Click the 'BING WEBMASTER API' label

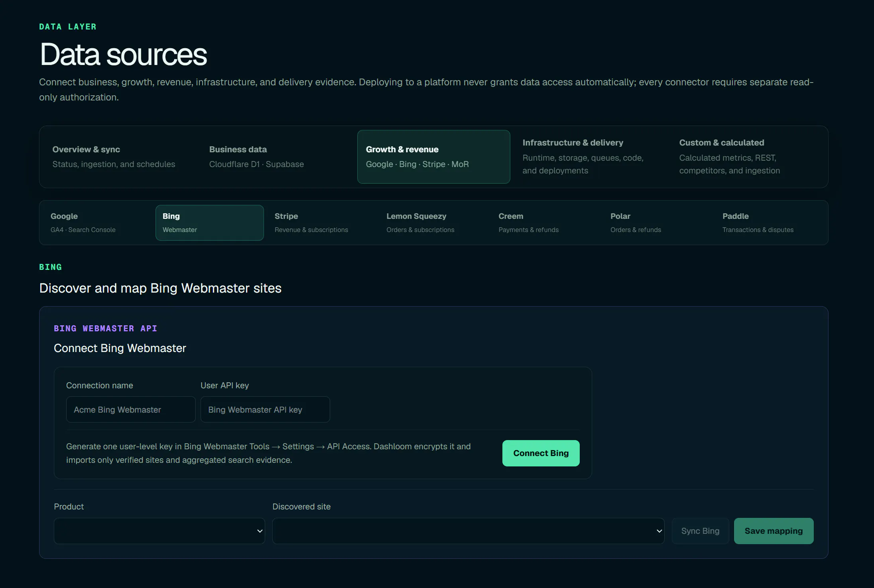[106, 328]
